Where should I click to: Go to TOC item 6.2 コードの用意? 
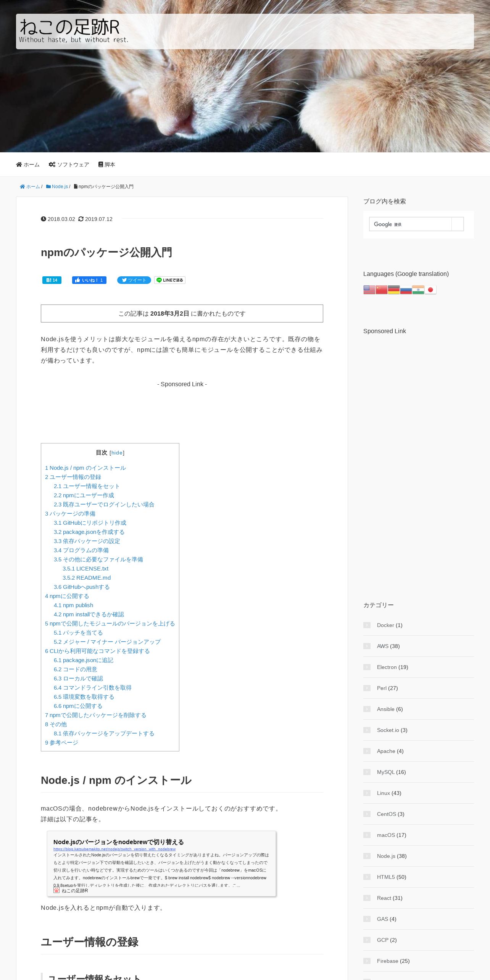coord(76,669)
